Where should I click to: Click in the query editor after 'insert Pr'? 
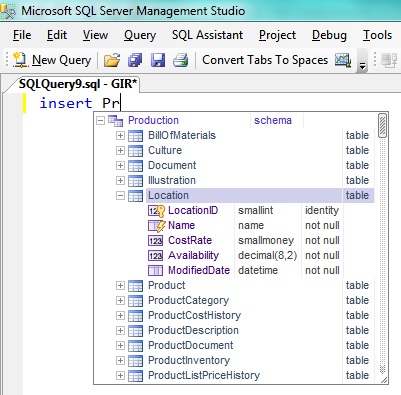click(x=121, y=103)
